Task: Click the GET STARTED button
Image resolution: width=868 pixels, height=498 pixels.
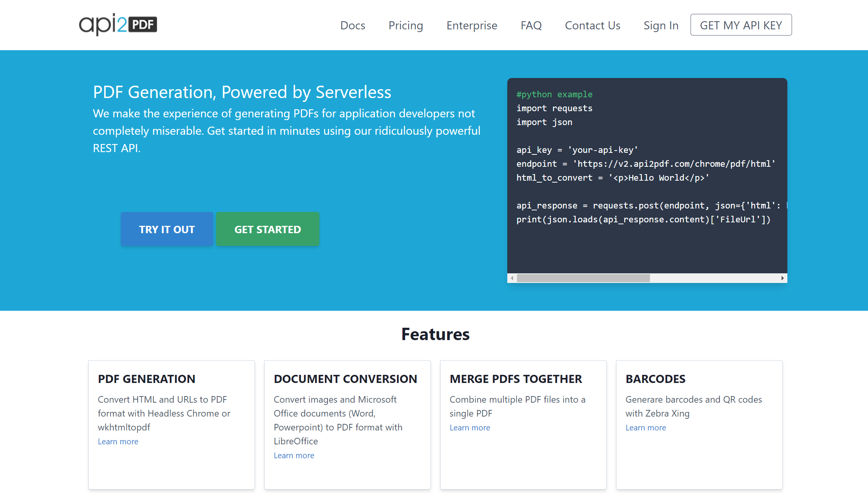Action: (268, 229)
